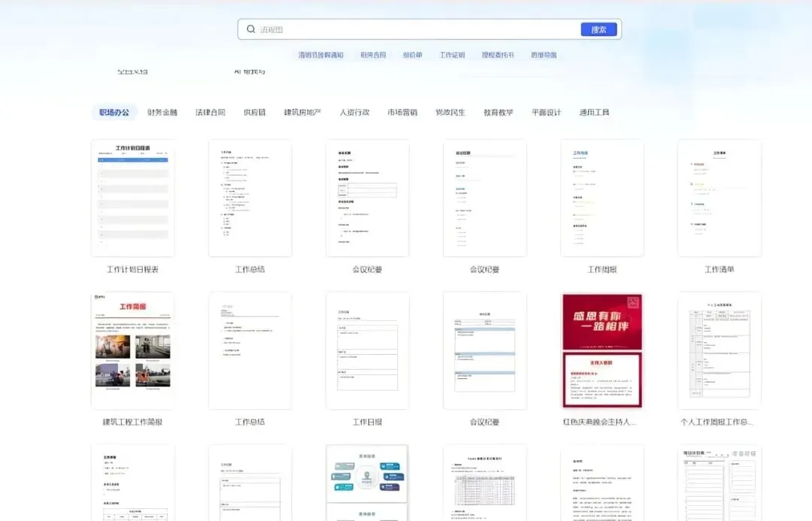Open the 思维导图 suggested search link
Viewport: 812px width, 521px height.
(x=544, y=55)
